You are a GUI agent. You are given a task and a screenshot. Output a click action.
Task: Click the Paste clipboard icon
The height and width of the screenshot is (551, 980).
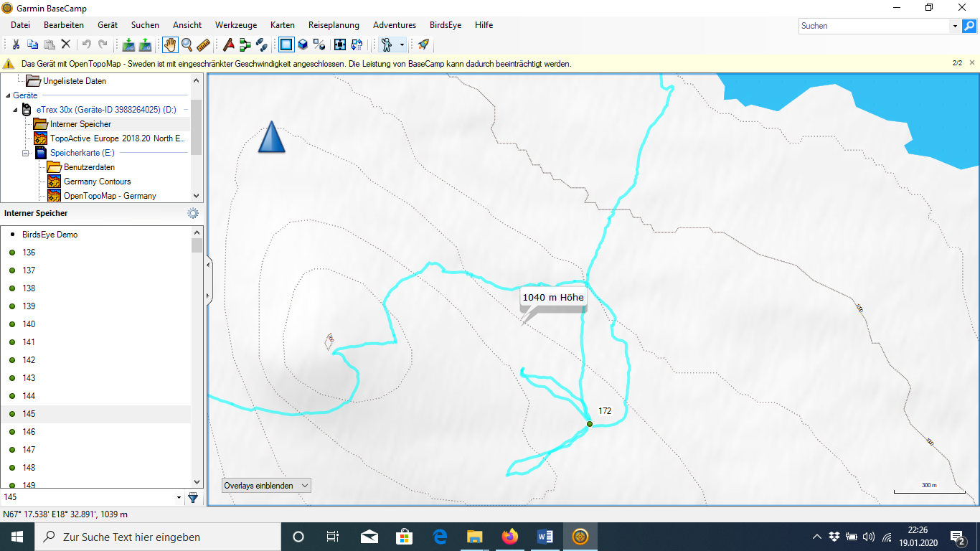tap(50, 44)
